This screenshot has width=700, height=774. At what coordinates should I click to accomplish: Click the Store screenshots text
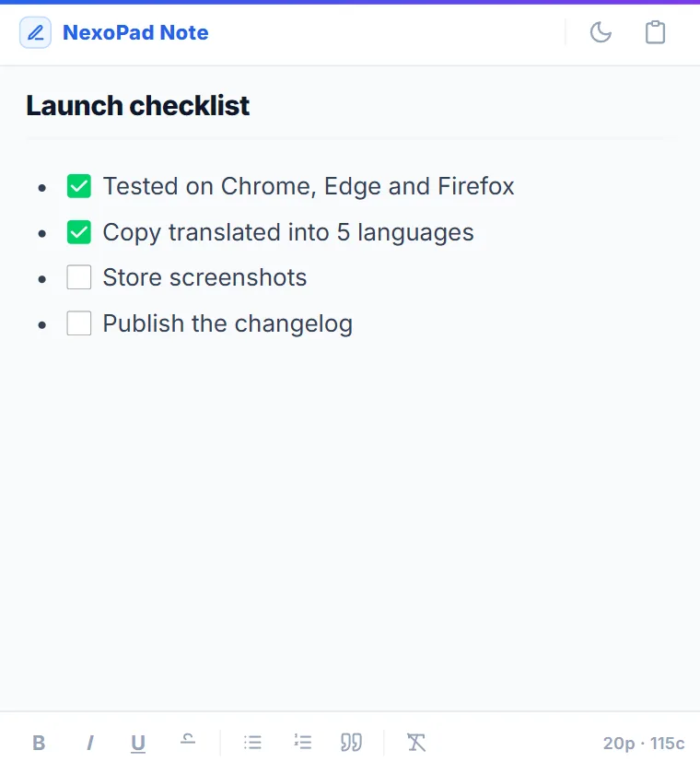pyautogui.click(x=204, y=277)
